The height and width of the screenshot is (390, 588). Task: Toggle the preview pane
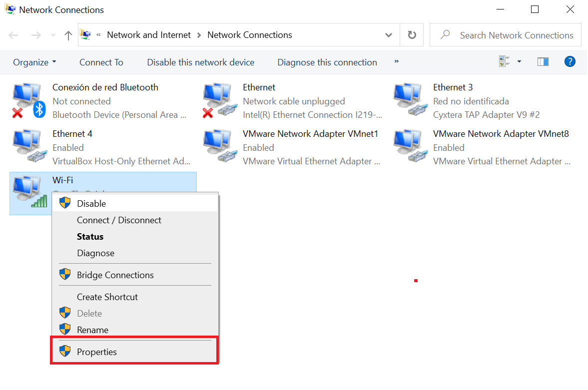click(543, 60)
